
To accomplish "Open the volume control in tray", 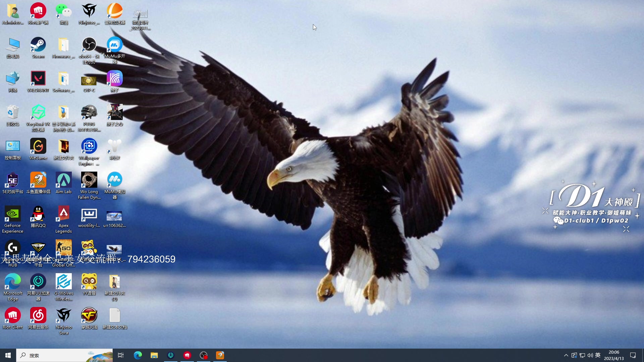I will pos(590,355).
